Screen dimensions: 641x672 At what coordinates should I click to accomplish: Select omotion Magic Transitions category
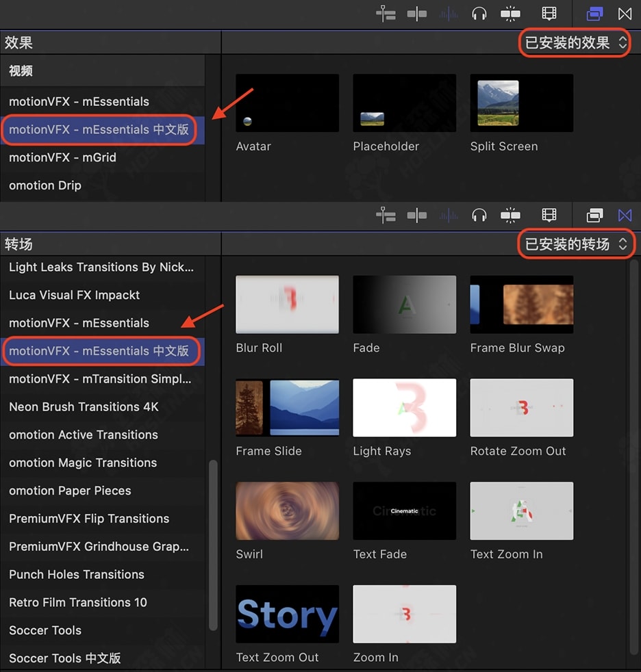[x=103, y=463]
